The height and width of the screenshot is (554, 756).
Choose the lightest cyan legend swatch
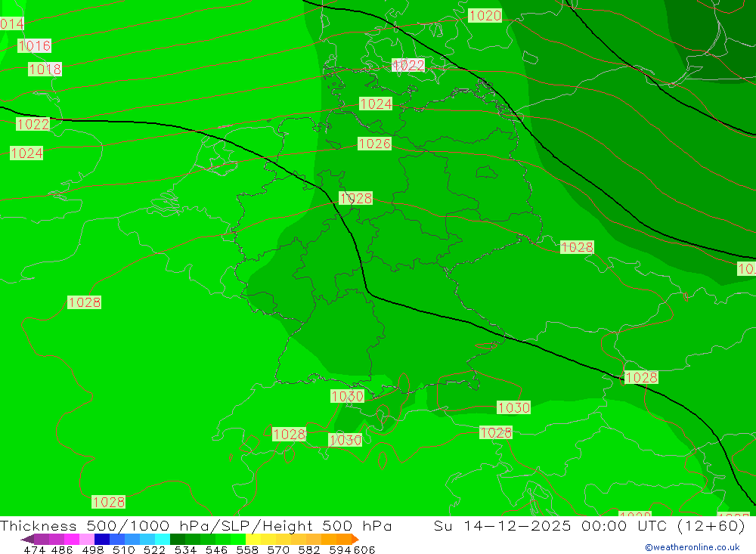coord(163,539)
